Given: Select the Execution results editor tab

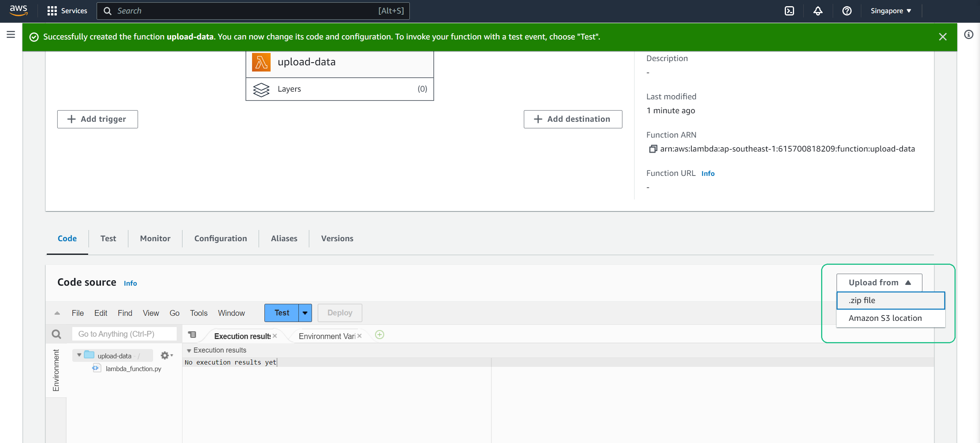Looking at the screenshot, I should pyautogui.click(x=242, y=336).
